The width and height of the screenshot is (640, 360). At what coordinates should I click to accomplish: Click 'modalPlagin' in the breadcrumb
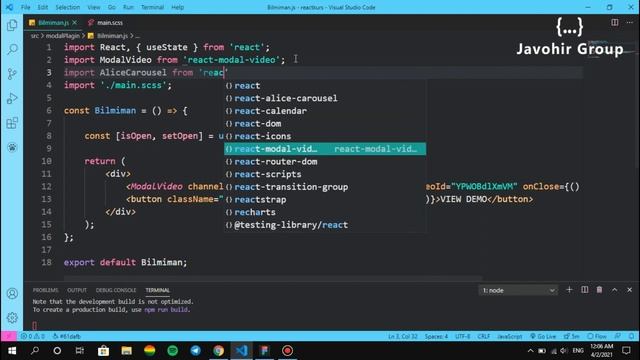point(62,36)
